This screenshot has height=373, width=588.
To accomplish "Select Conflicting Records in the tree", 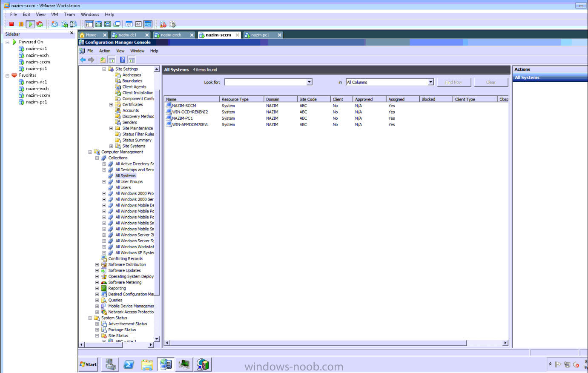I will click(125, 259).
